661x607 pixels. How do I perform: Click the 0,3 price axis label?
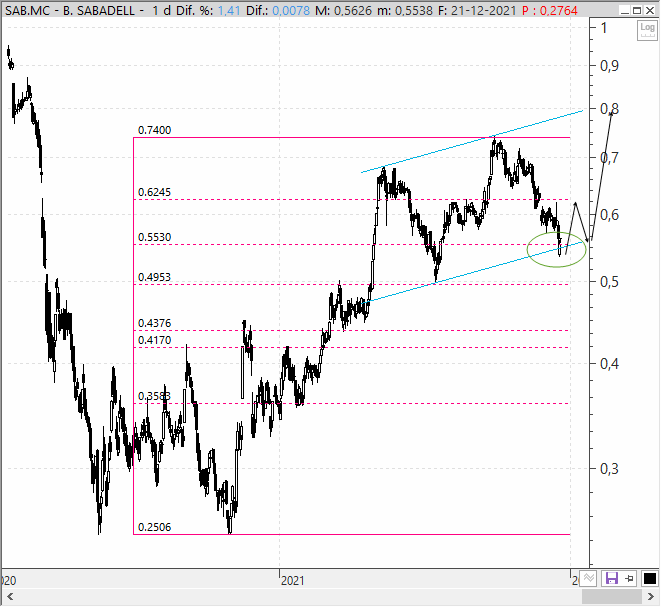point(610,468)
